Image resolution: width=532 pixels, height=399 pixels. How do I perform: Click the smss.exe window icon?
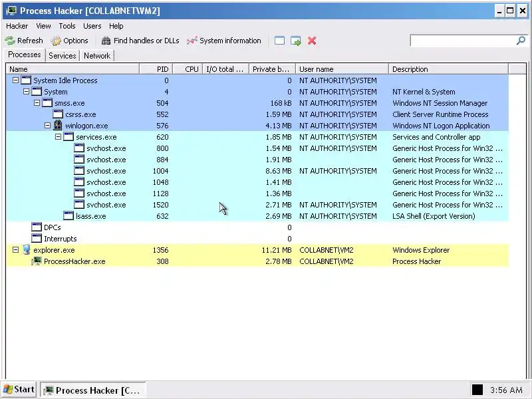pyautogui.click(x=47, y=103)
